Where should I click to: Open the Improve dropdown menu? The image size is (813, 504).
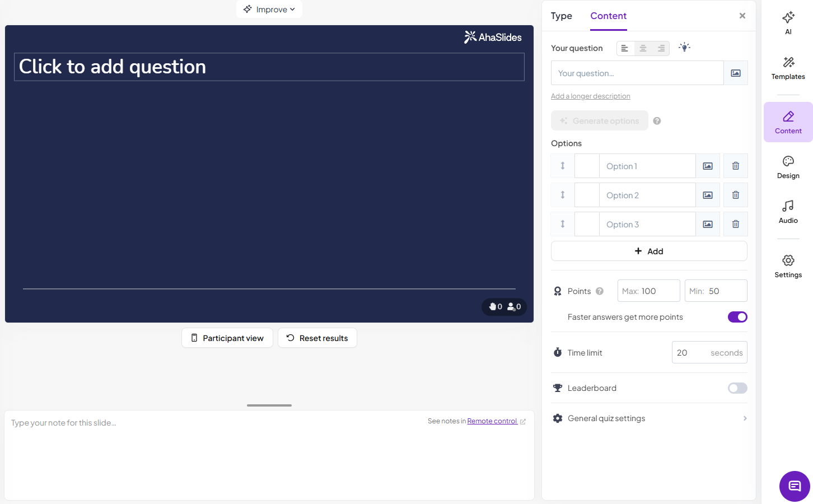click(x=269, y=10)
